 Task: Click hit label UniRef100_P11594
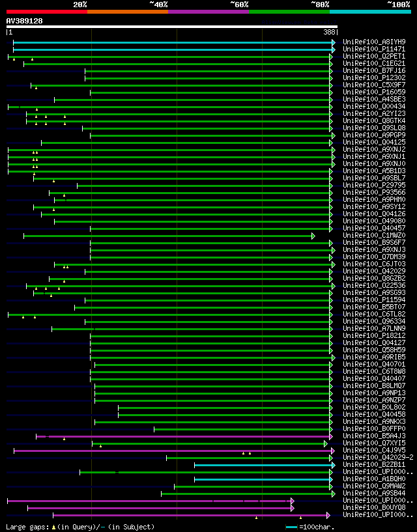pos(374,300)
